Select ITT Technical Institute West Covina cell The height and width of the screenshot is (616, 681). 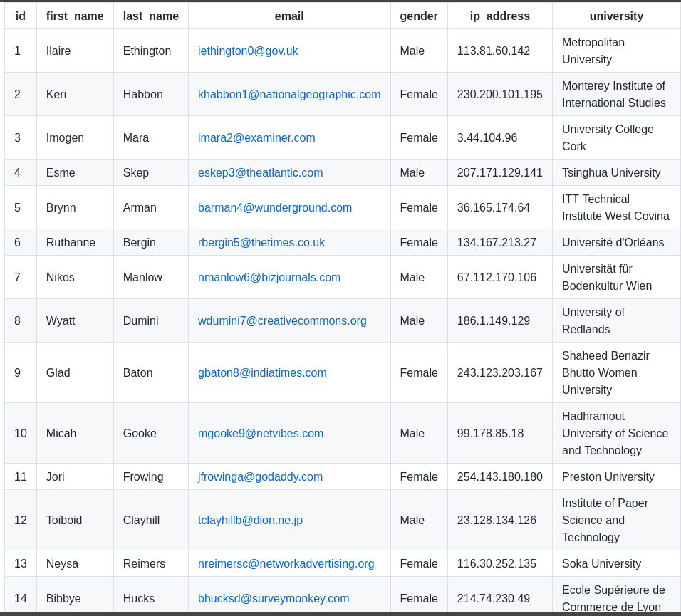pos(616,207)
